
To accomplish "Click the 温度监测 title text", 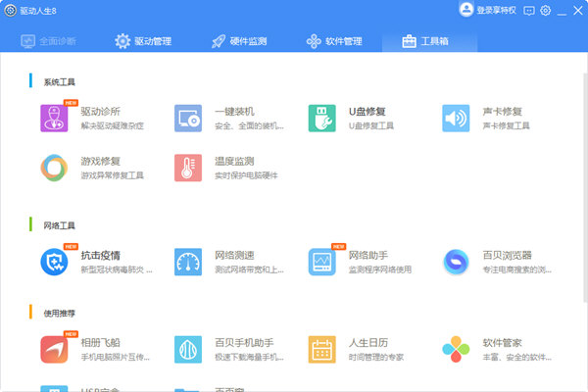I will 234,162.
